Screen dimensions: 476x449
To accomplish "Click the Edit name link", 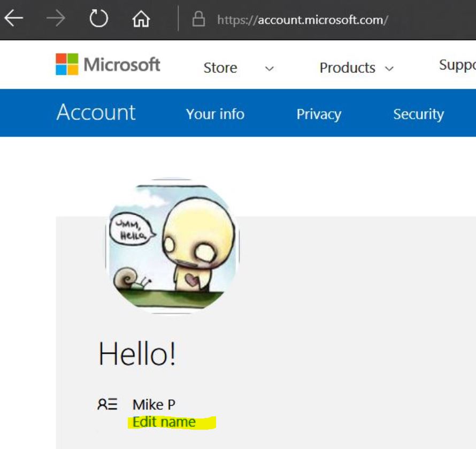I will 164,422.
